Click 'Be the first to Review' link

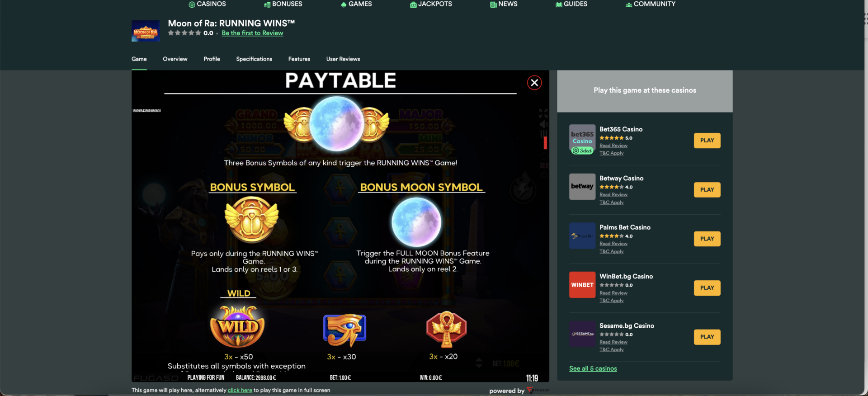pos(252,33)
